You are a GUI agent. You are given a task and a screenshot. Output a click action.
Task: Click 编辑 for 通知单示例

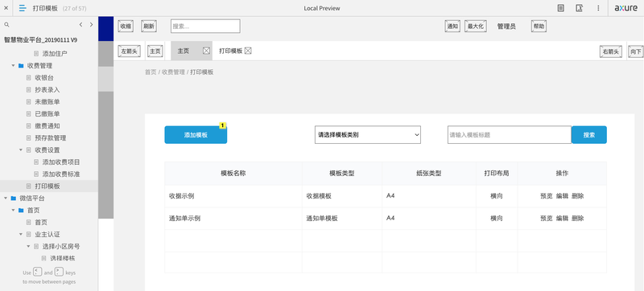562,219
